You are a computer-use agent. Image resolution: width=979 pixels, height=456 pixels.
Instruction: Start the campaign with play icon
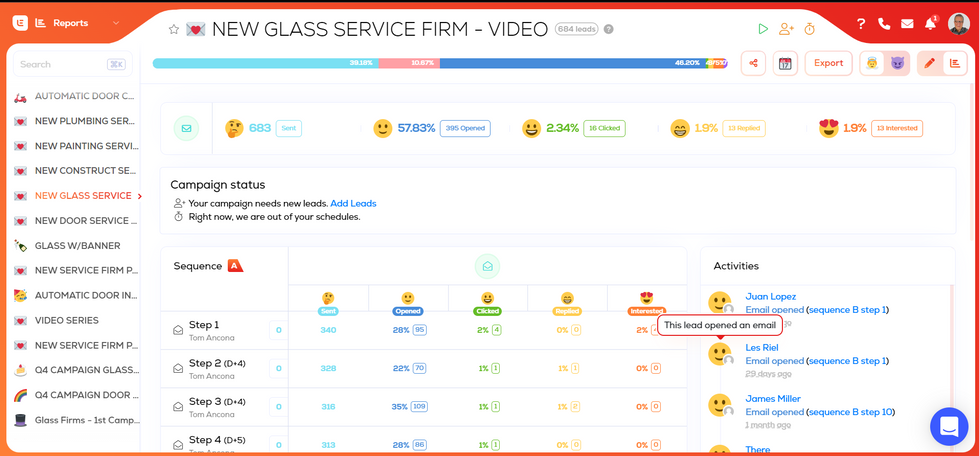point(762,29)
